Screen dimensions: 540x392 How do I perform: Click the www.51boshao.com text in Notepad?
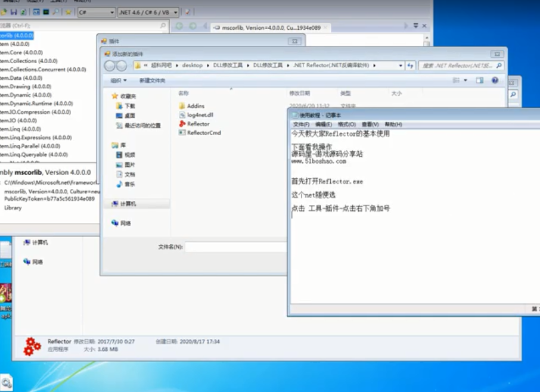(x=319, y=161)
